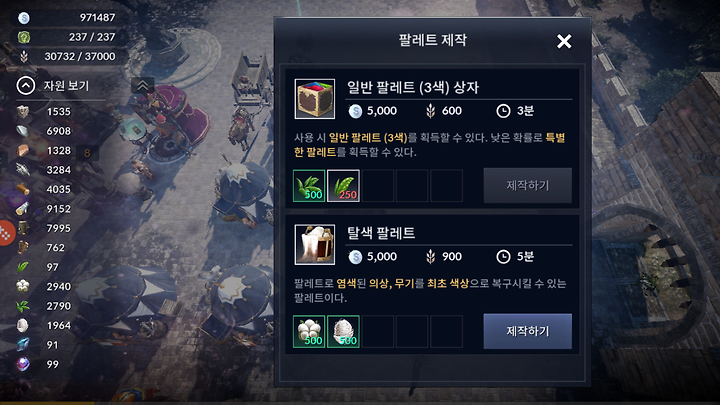The width and height of the screenshot is (720, 405).
Task: Click the 일반 팔레트 (3색) 상자 item icon
Action: click(315, 99)
